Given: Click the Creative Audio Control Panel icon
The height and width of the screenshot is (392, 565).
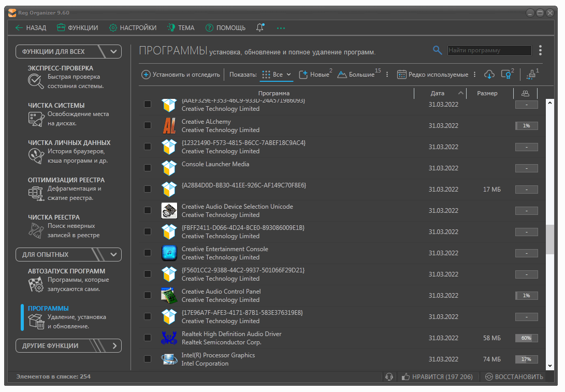Looking at the screenshot, I should point(169,296).
